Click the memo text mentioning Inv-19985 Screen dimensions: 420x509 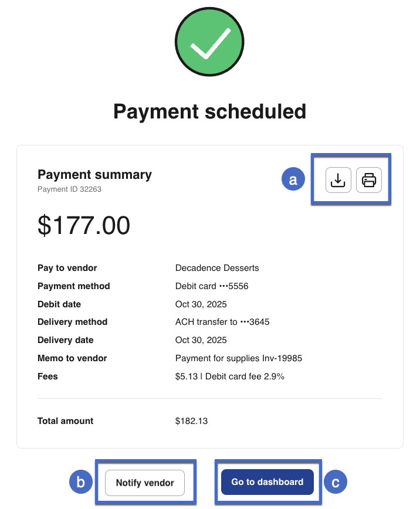click(x=239, y=358)
